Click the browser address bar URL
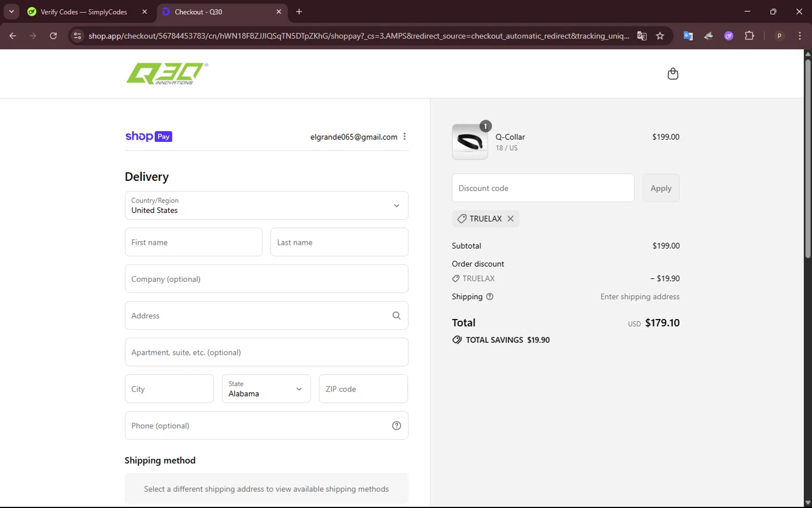 click(358, 36)
